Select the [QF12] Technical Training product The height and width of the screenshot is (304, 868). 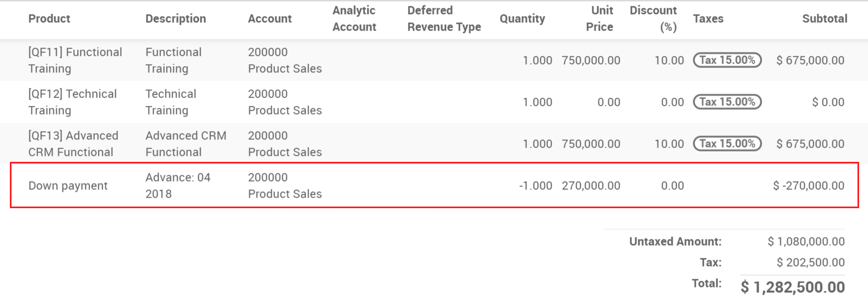coord(72,102)
